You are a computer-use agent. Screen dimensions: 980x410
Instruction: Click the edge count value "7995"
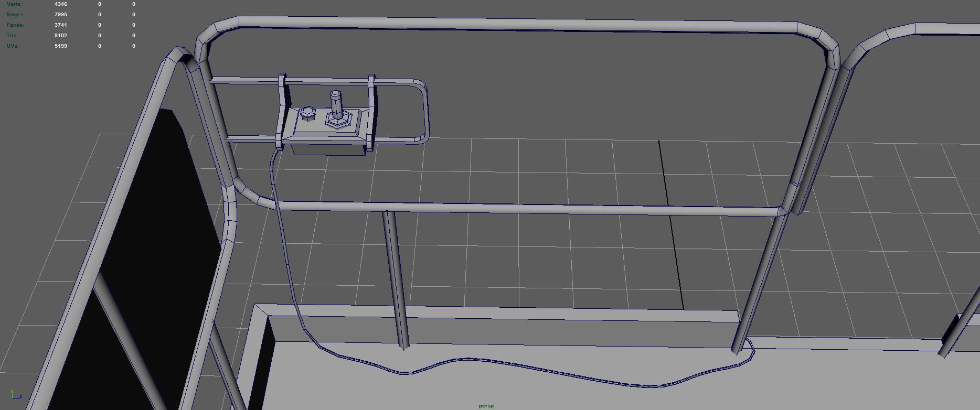60,15
